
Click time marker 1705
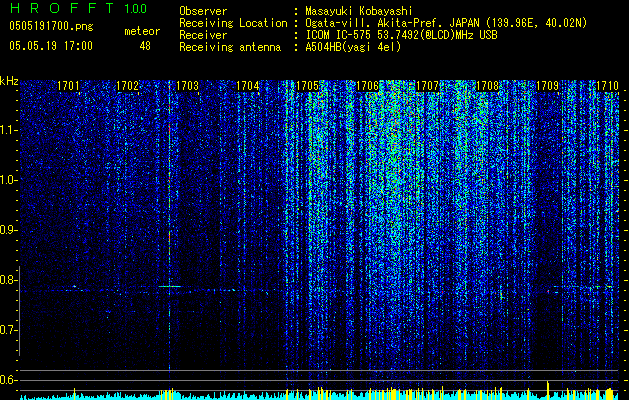point(307,86)
